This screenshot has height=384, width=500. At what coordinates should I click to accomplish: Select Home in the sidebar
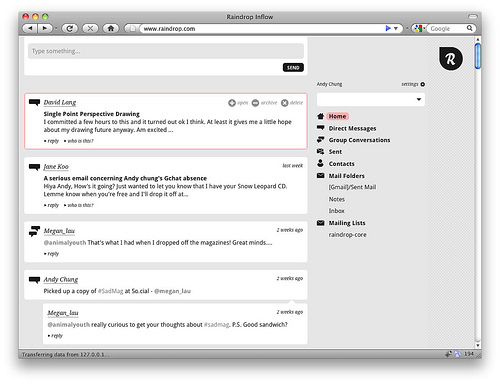(337, 116)
